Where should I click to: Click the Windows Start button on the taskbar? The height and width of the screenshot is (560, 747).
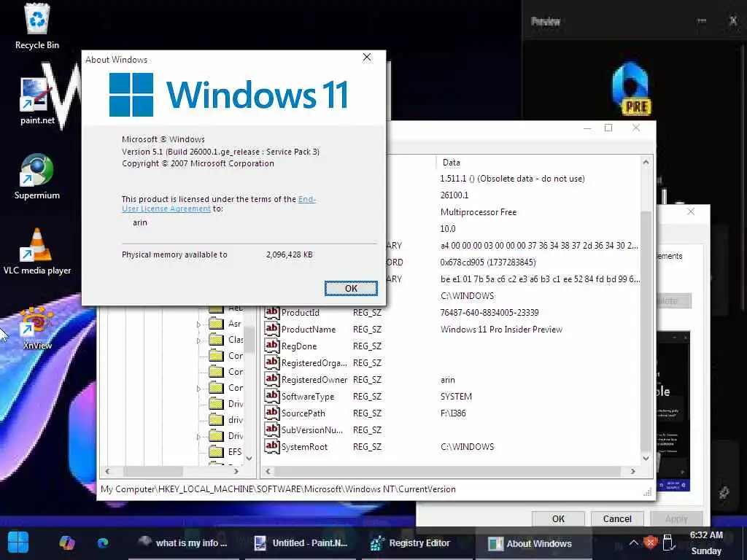(18, 542)
